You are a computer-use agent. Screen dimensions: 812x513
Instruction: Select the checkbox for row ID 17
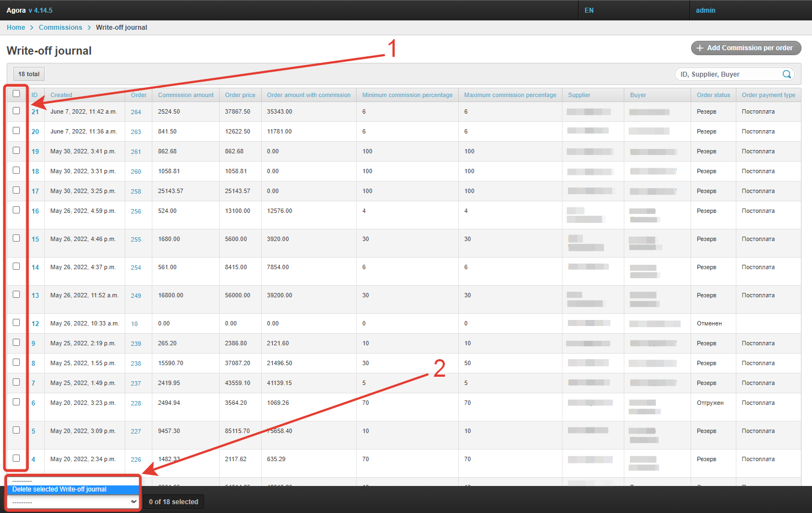16,190
